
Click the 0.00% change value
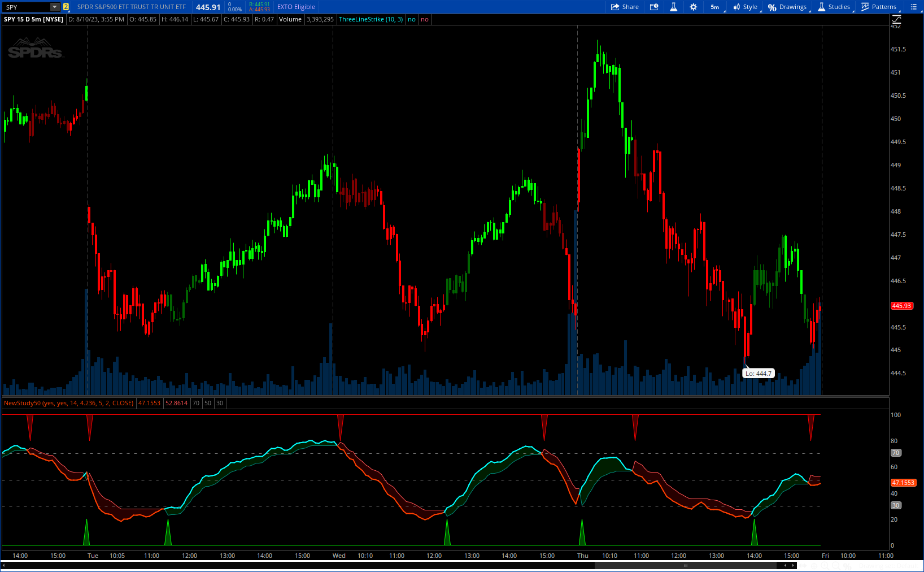point(235,10)
